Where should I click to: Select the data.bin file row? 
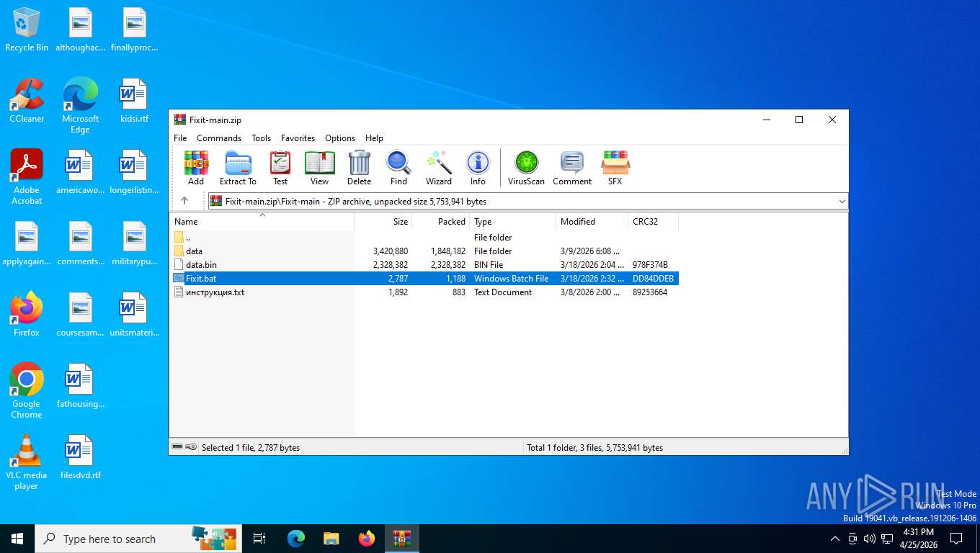point(424,265)
